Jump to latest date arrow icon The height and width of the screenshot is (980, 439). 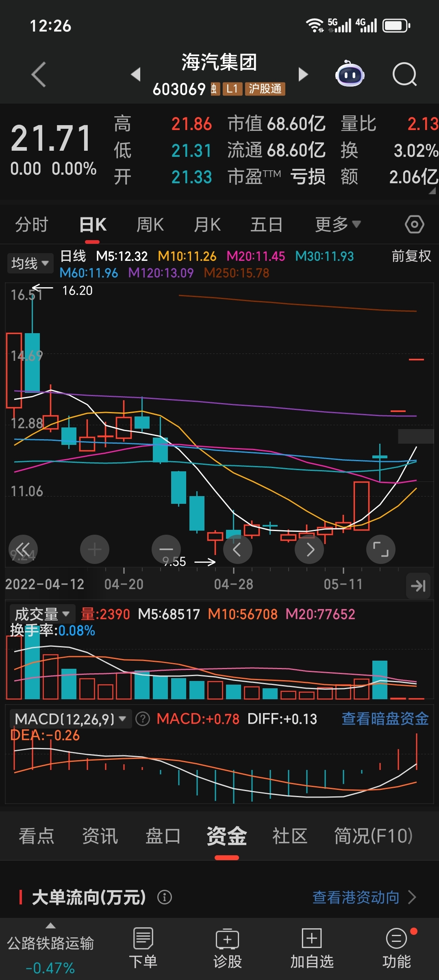(418, 585)
